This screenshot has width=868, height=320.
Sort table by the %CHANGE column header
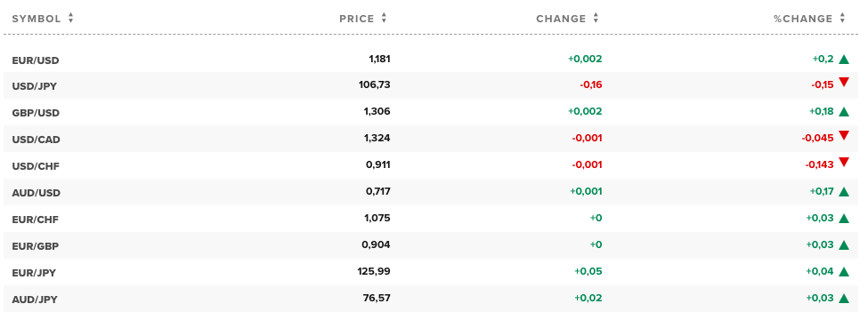[803, 19]
